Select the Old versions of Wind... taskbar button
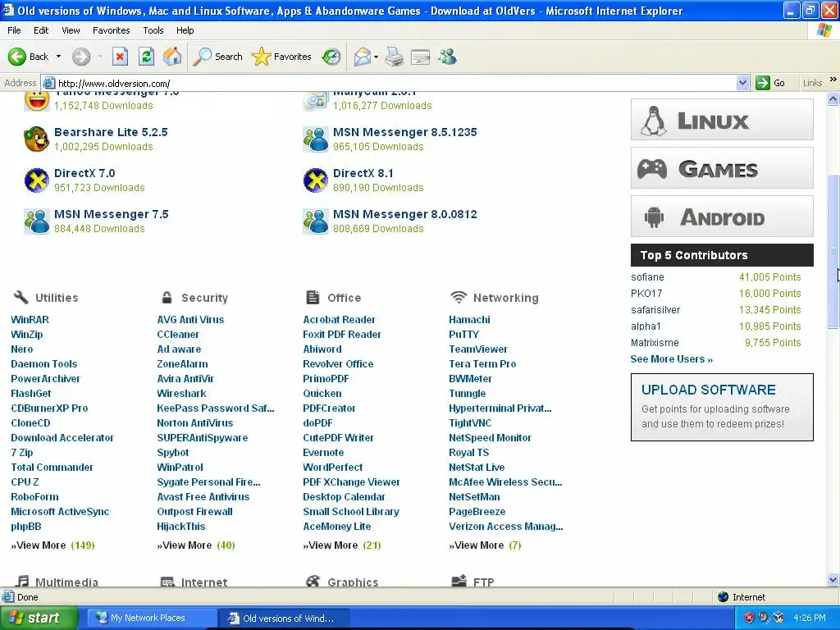Screen dimensions: 840x630 [285, 618]
